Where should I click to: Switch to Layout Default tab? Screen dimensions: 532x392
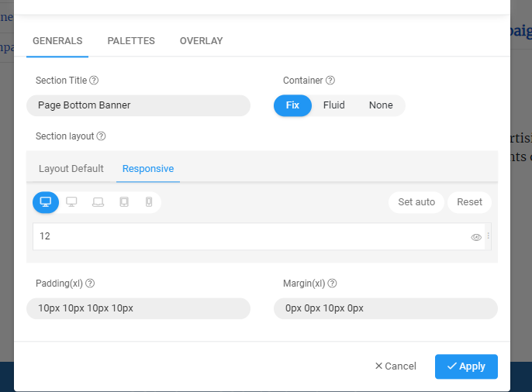[71, 169]
